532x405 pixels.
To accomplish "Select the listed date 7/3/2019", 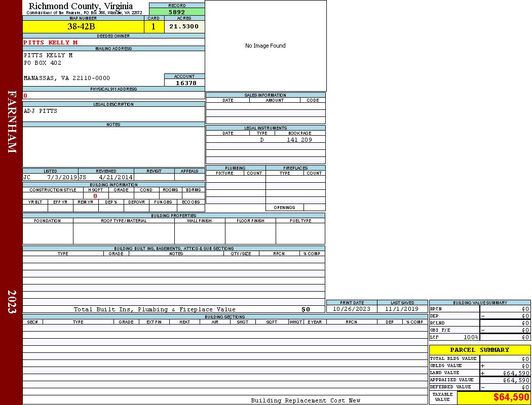I will [x=62, y=178].
